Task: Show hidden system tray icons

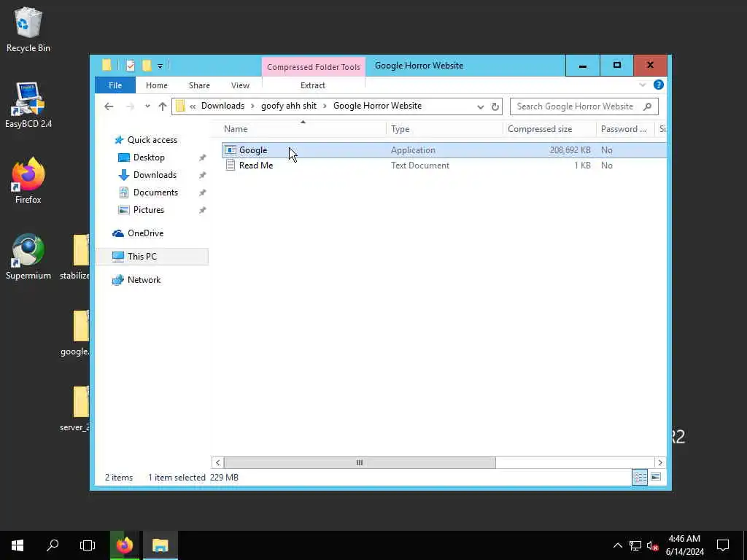Action: [x=618, y=545]
